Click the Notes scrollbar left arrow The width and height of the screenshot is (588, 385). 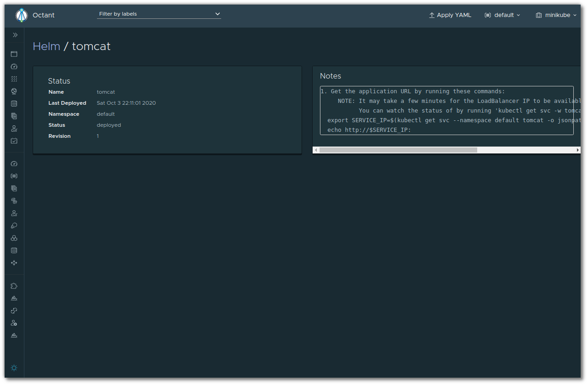(316, 150)
